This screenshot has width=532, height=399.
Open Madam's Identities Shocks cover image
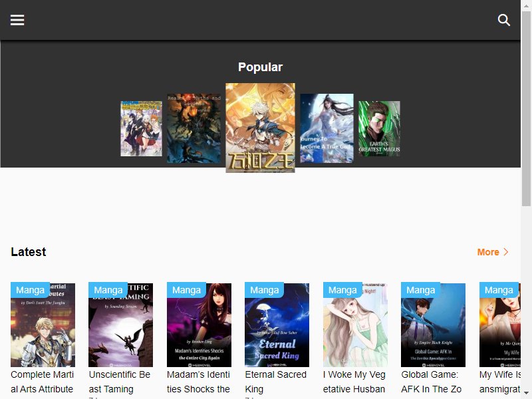click(199, 325)
